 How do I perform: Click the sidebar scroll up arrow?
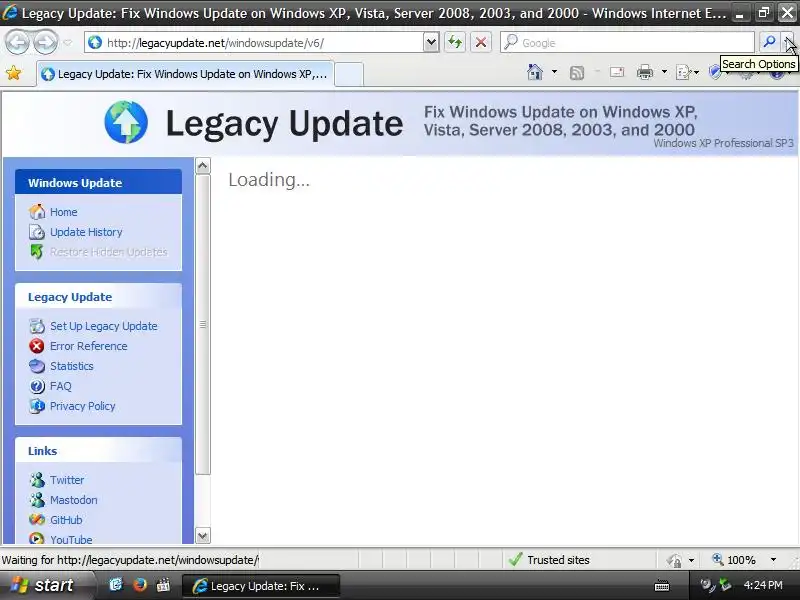click(203, 166)
